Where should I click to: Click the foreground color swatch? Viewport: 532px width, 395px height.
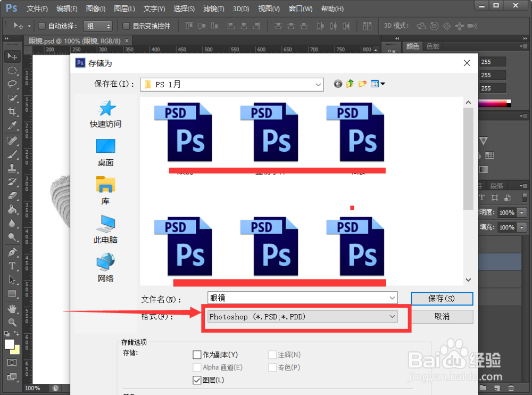pyautogui.click(x=9, y=344)
